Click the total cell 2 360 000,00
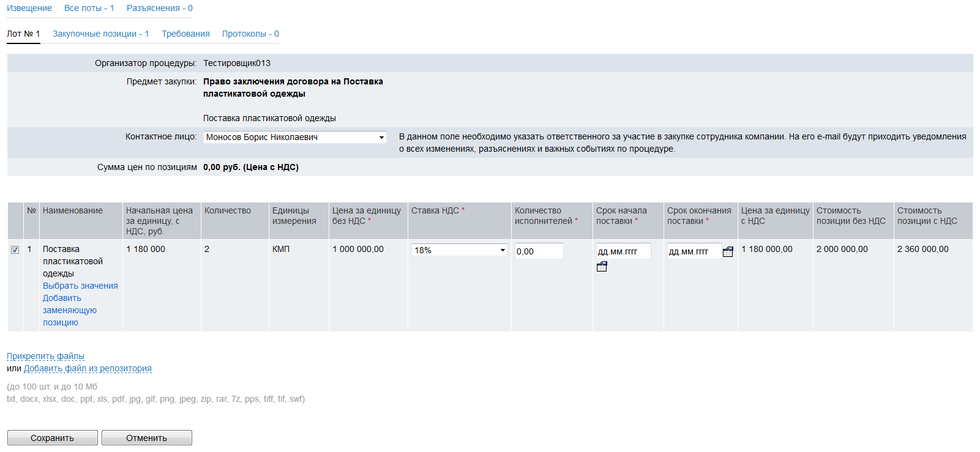This screenshot has width=980, height=452. pyautogui.click(x=923, y=249)
